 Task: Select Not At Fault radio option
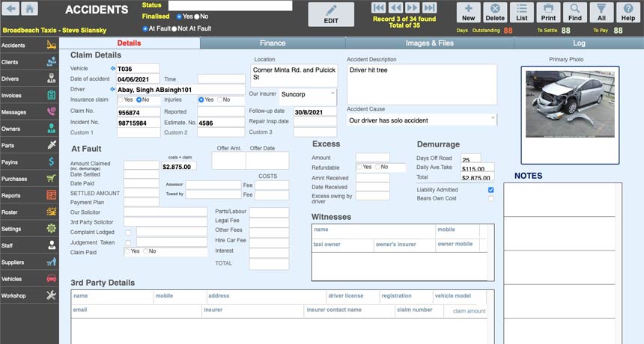coord(174,28)
